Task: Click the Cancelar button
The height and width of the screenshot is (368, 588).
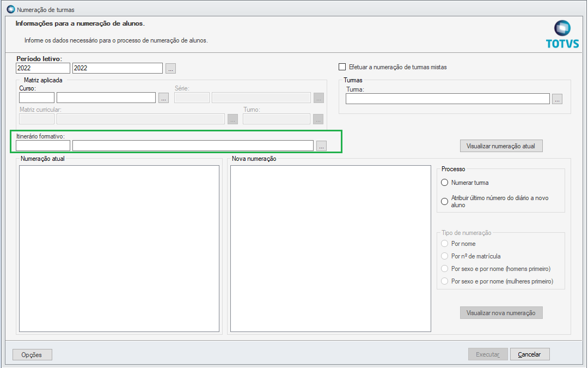Action: pyautogui.click(x=530, y=354)
